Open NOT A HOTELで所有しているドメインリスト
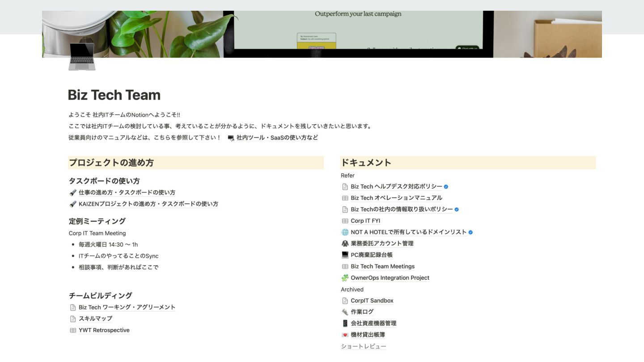Image resolution: width=644 pixels, height=362 pixels. click(409, 232)
